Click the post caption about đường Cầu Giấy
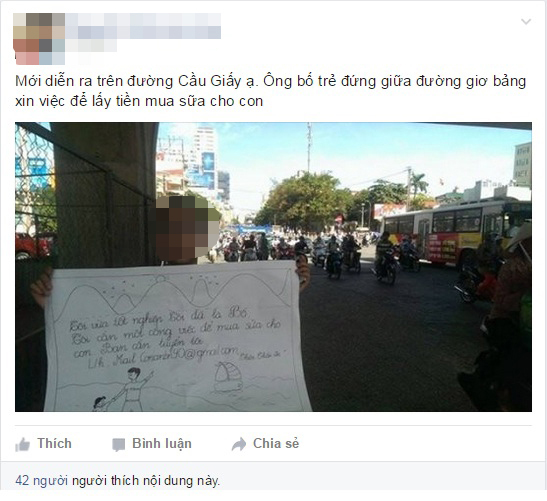The width and height of the screenshot is (547, 501). pyautogui.click(x=270, y=91)
